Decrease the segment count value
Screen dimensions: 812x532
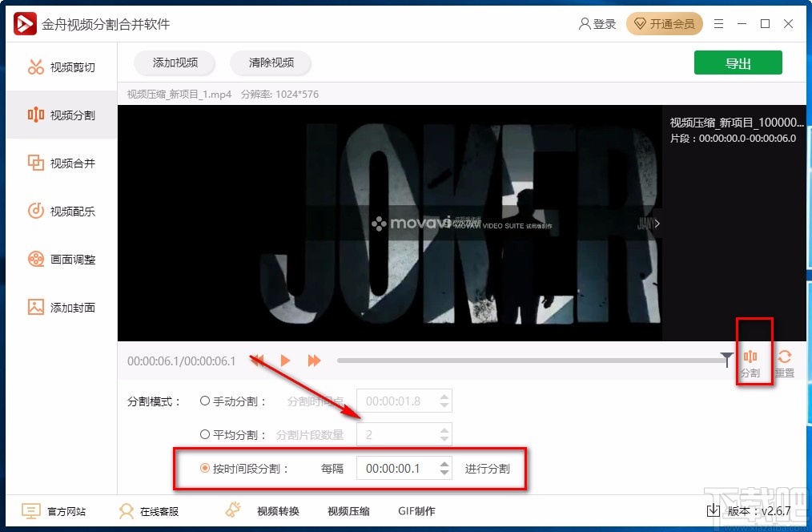pos(444,439)
